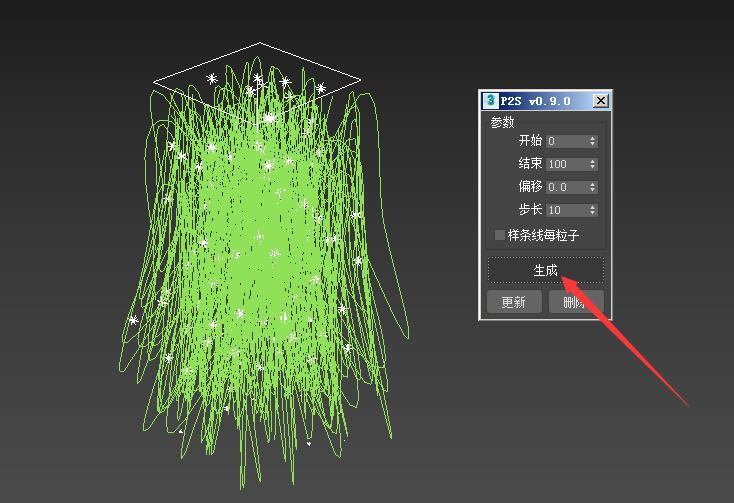The image size is (734, 503).
Task: Click the 删除 delete button
Action: click(x=576, y=302)
